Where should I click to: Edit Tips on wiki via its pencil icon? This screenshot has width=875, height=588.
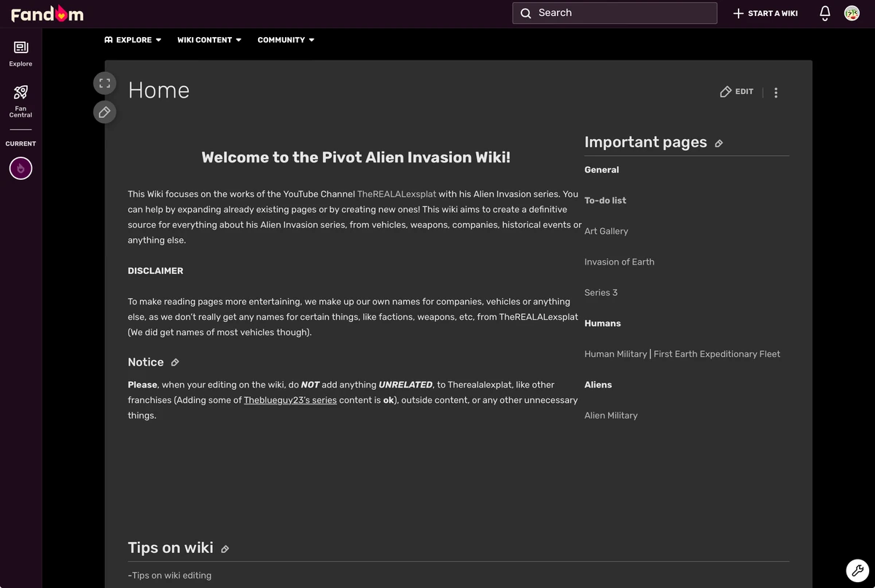coord(225,548)
